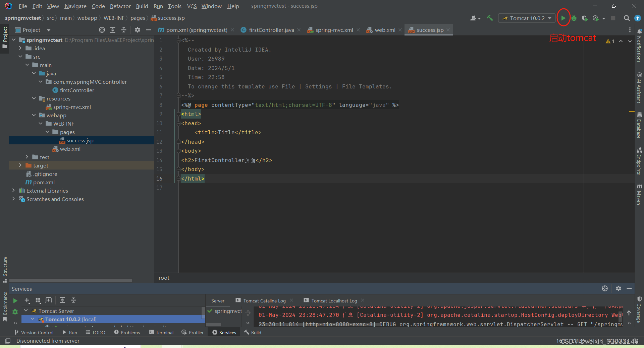Open editor tabs more options menu
This screenshot has height=348, width=644.
click(630, 30)
